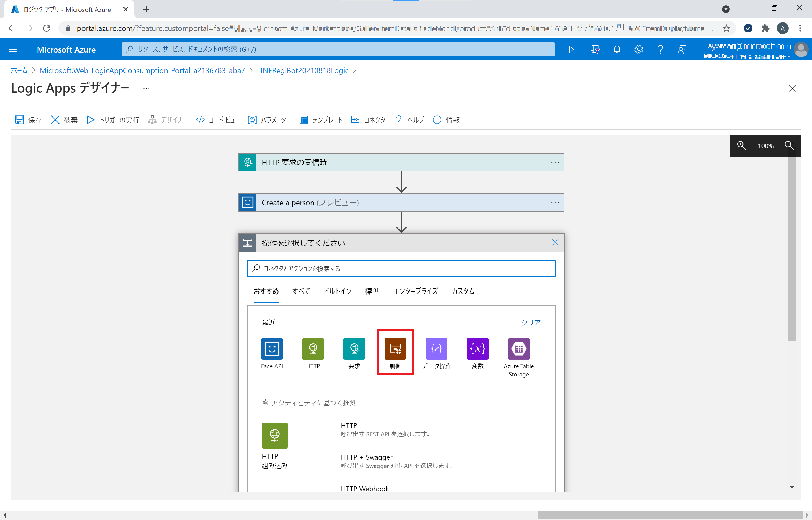The height and width of the screenshot is (520, 812).
Task: Zoom out using the designer magnifier icon
Action: click(789, 145)
